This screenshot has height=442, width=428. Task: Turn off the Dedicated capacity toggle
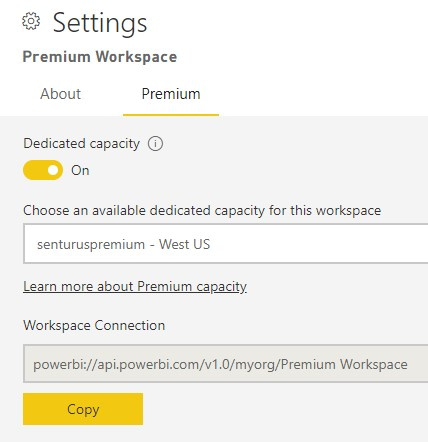(43, 170)
